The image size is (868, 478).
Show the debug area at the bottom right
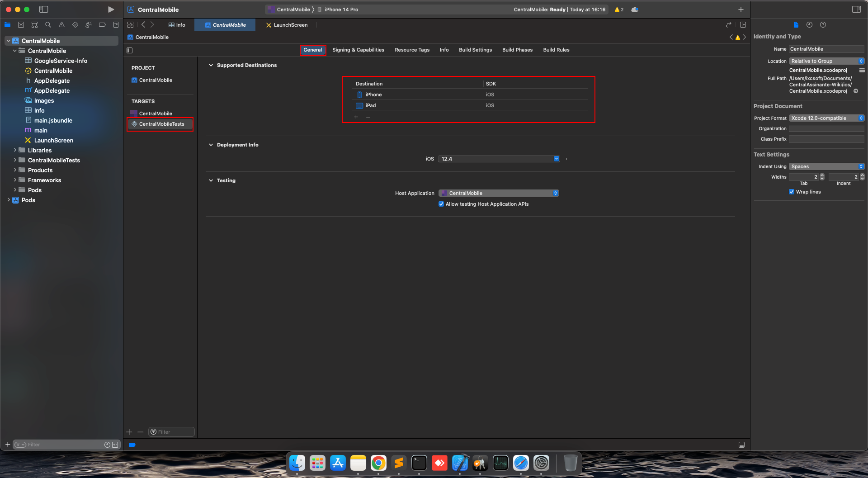(x=741, y=445)
